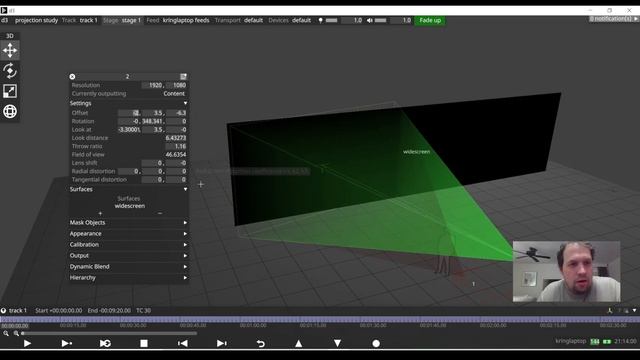Click the green Fade up button
Viewport: 640px width, 360px height.
(x=430, y=20)
